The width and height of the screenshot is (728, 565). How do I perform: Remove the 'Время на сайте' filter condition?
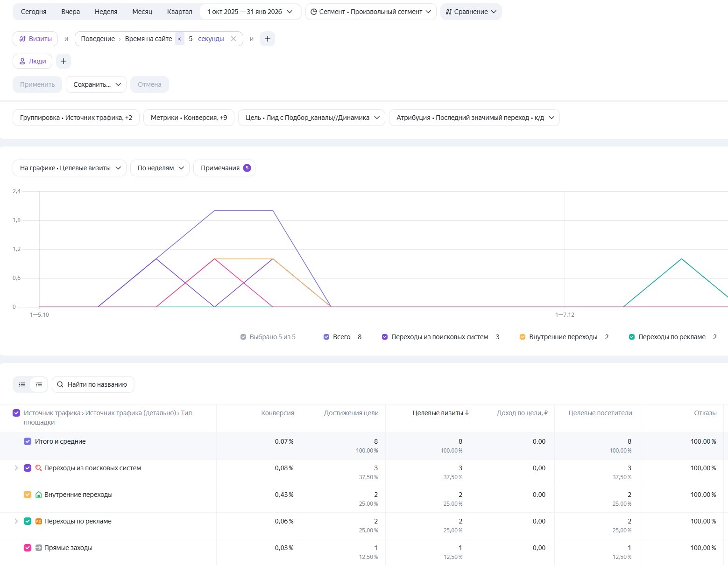tap(233, 39)
